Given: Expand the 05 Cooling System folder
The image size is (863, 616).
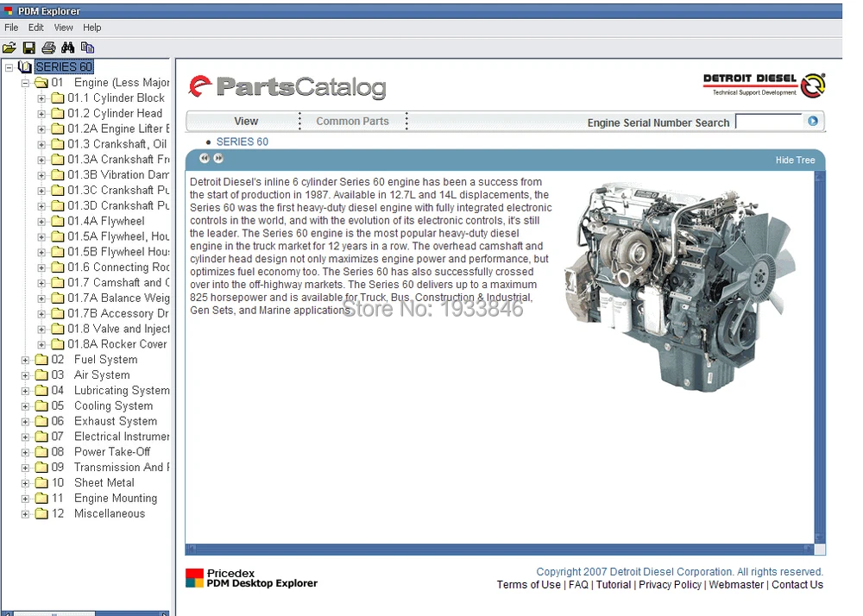Looking at the screenshot, I should 25,406.
